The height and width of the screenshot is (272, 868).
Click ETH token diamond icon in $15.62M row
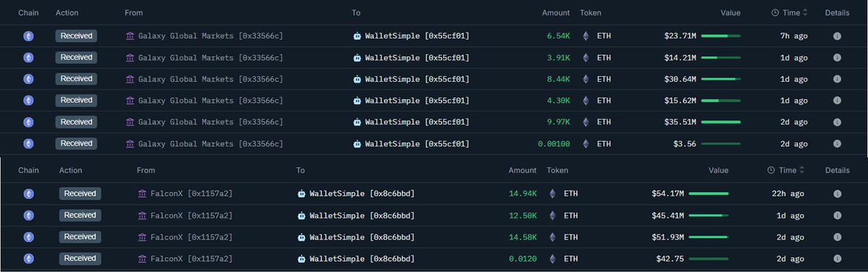point(586,100)
